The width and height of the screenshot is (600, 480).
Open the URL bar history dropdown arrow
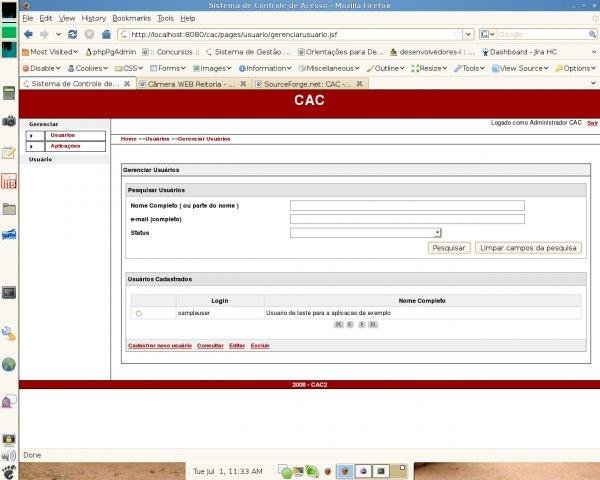coord(468,34)
